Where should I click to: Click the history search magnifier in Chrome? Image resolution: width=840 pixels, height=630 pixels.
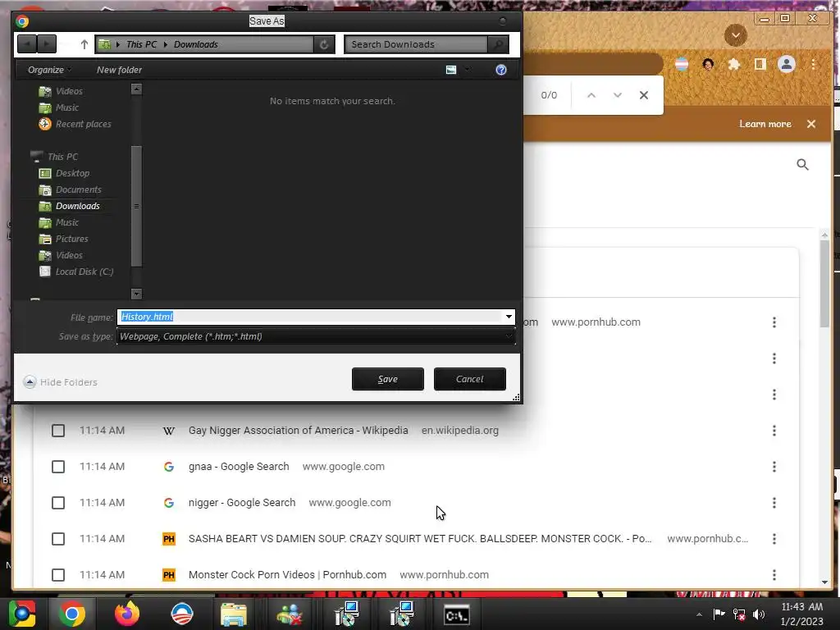pyautogui.click(x=802, y=164)
